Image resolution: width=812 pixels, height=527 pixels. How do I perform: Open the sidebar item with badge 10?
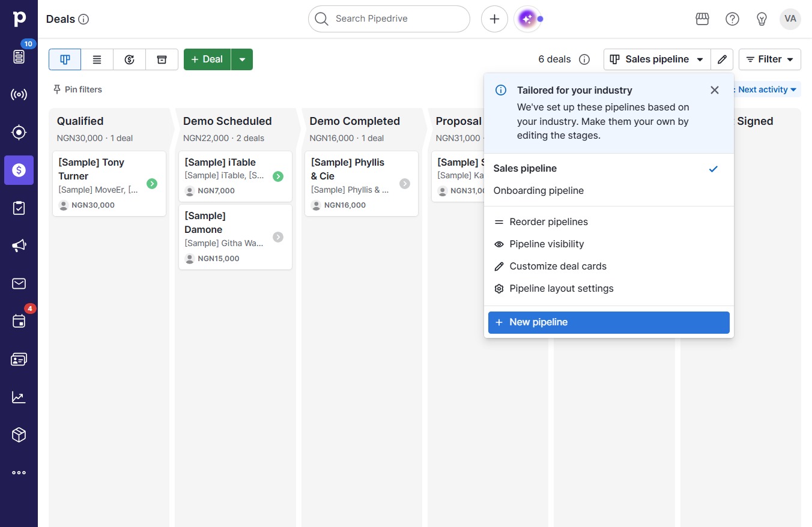(x=19, y=56)
